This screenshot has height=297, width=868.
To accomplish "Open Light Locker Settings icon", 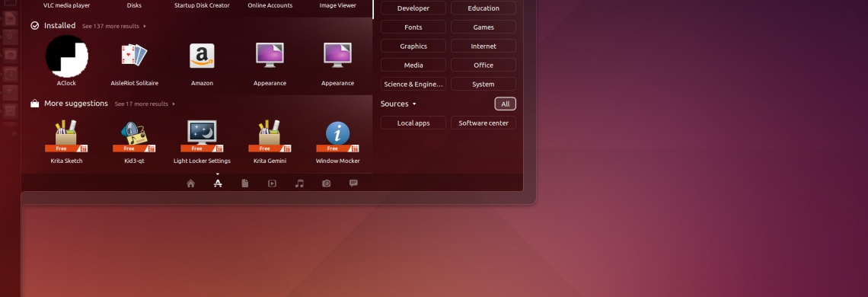I will (x=202, y=136).
